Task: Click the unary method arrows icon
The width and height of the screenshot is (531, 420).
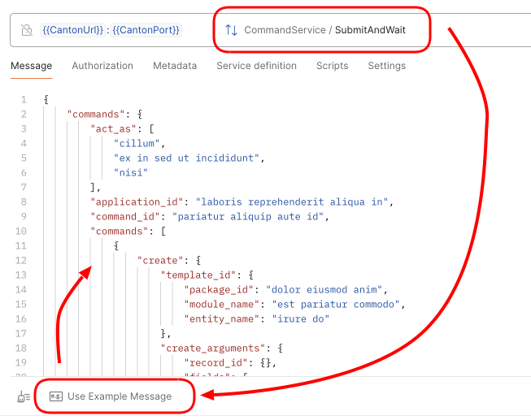Action: coord(231,30)
